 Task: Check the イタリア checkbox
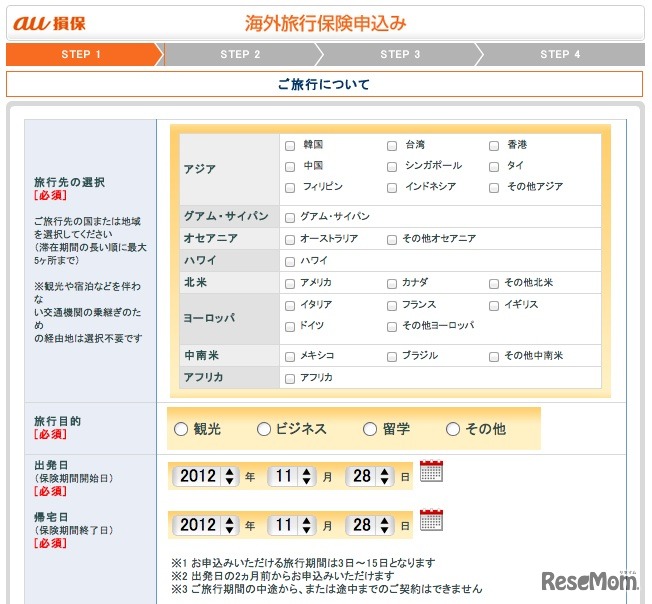(290, 306)
